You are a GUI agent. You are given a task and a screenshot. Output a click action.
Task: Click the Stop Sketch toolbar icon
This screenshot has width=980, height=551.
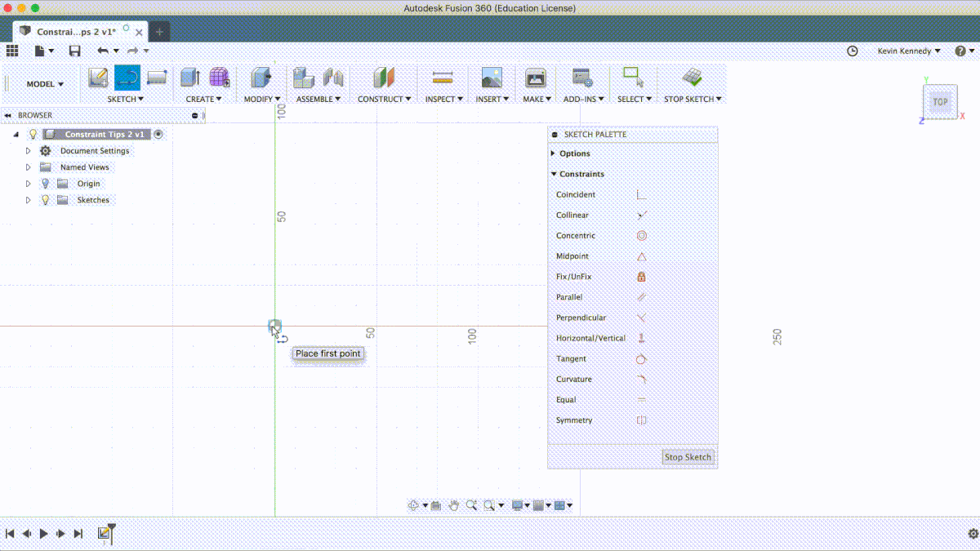pos(693,78)
